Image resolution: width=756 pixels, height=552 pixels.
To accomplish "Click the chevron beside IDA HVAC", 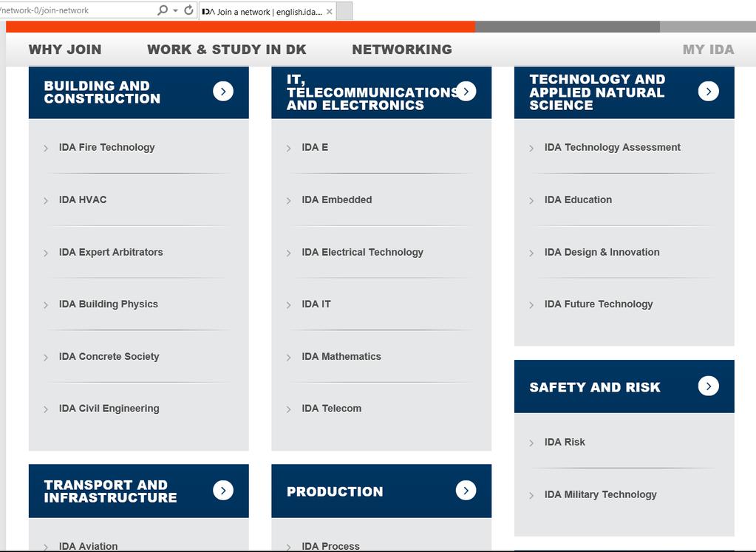I will point(46,201).
